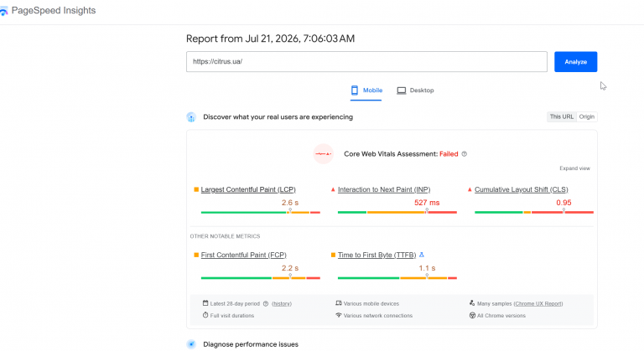
Task: Select the This URL toggle option
Action: tap(562, 116)
